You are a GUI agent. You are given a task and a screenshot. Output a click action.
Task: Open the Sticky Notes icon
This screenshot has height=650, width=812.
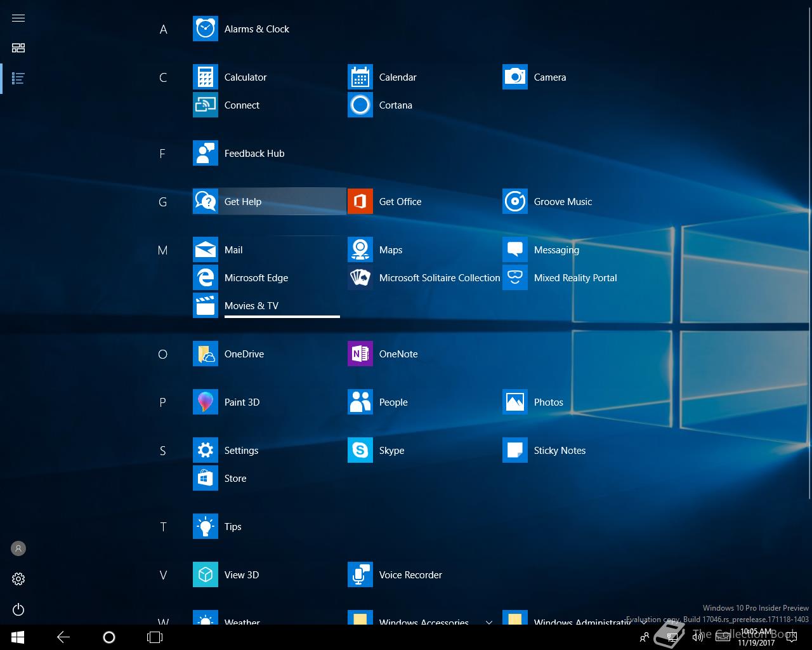pyautogui.click(x=515, y=451)
